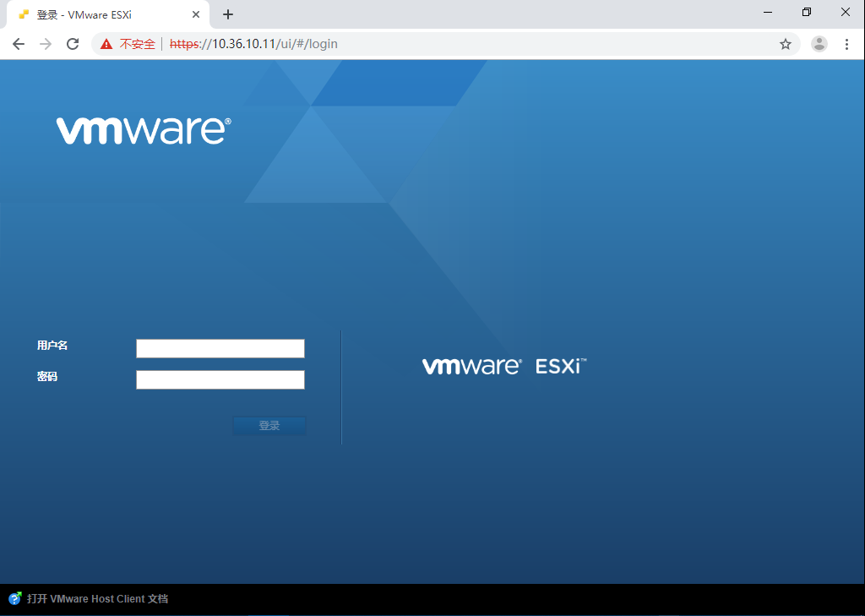The image size is (865, 616).
Task: Click the 密码 label text
Action: coord(47,377)
